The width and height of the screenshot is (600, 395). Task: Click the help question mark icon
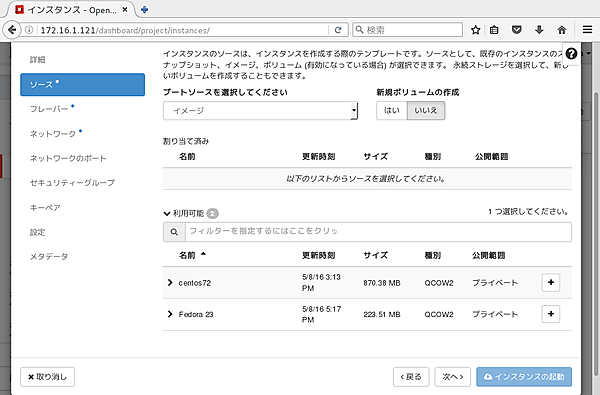(571, 54)
